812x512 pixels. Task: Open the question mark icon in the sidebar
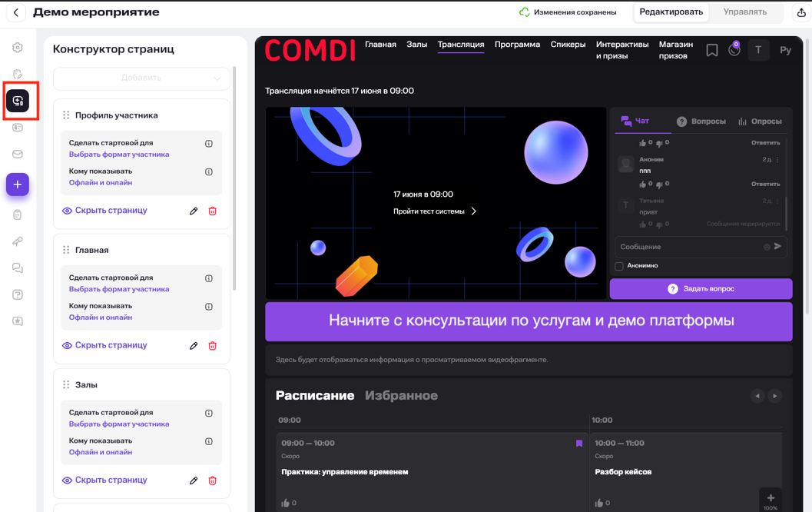tap(18, 294)
